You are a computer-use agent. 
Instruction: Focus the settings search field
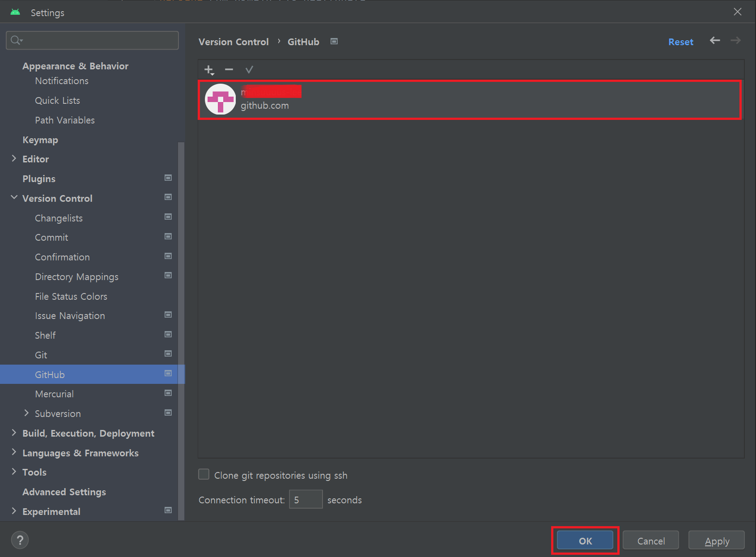pos(92,40)
